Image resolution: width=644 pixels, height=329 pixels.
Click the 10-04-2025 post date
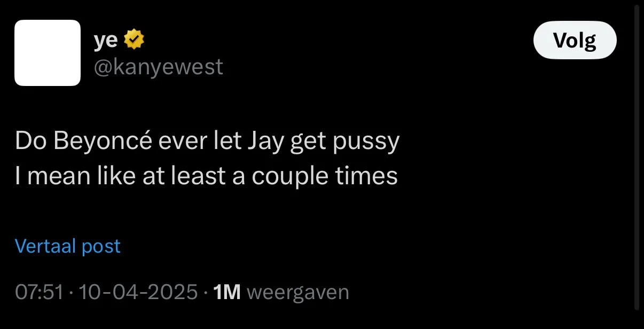pyautogui.click(x=139, y=292)
